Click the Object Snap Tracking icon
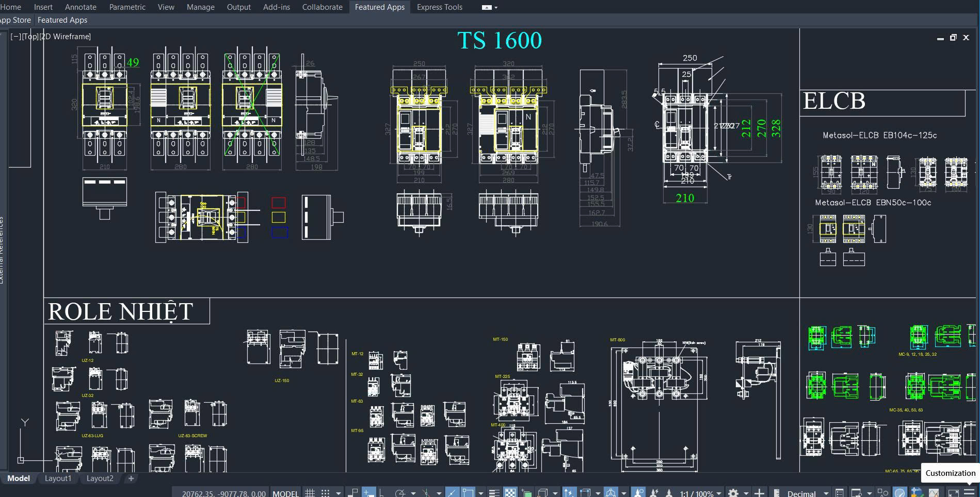Screen dimensions: 980x497 [452, 493]
